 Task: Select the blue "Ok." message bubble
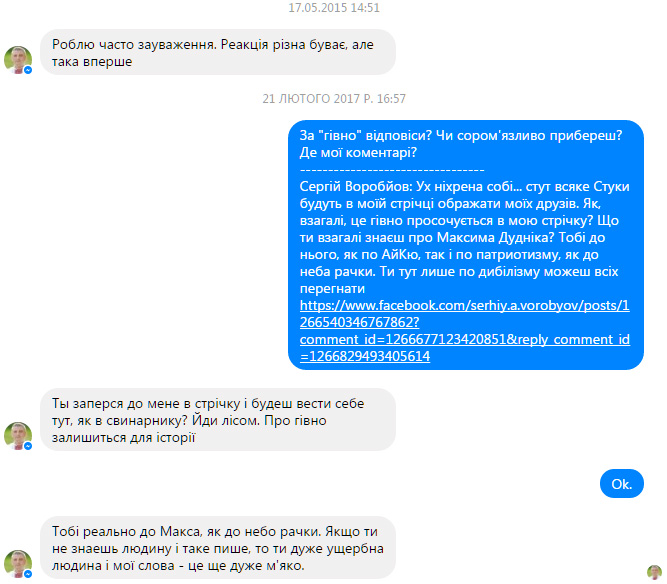621,484
